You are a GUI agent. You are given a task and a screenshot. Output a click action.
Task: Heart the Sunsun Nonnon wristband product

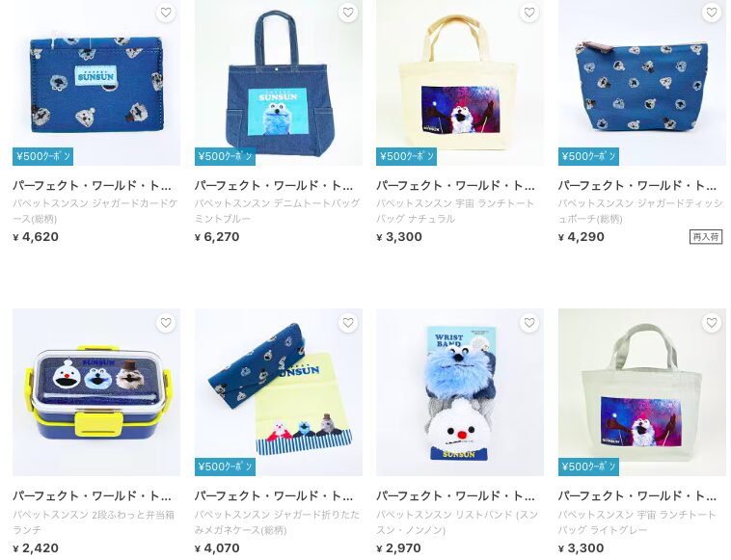529,323
